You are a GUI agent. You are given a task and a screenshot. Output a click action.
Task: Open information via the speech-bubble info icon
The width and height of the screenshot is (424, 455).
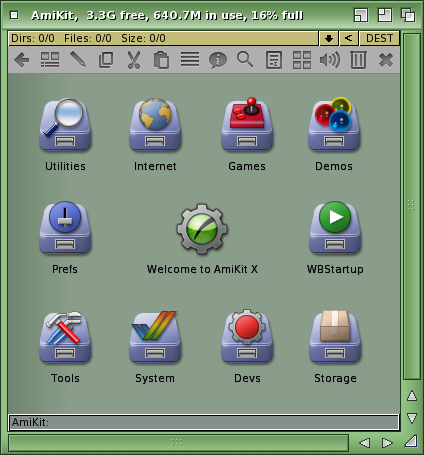coord(218,60)
